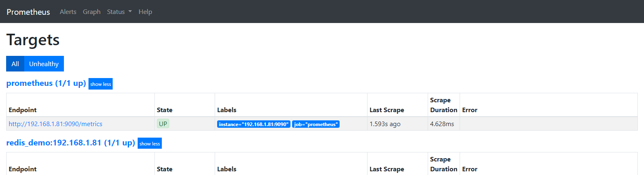Click the 1.593s ago last scrape value
The height and width of the screenshot is (175, 644).
(385, 124)
